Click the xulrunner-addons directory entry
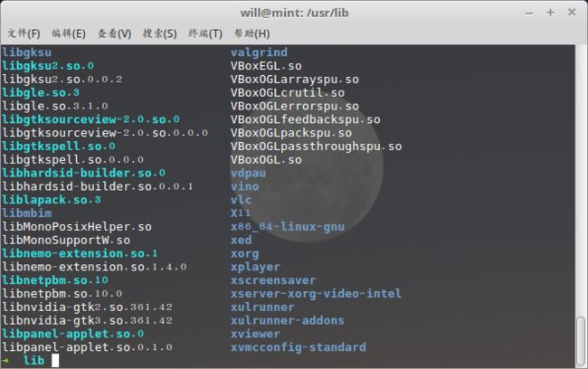Viewport: 588px width, 369px height. pos(288,321)
